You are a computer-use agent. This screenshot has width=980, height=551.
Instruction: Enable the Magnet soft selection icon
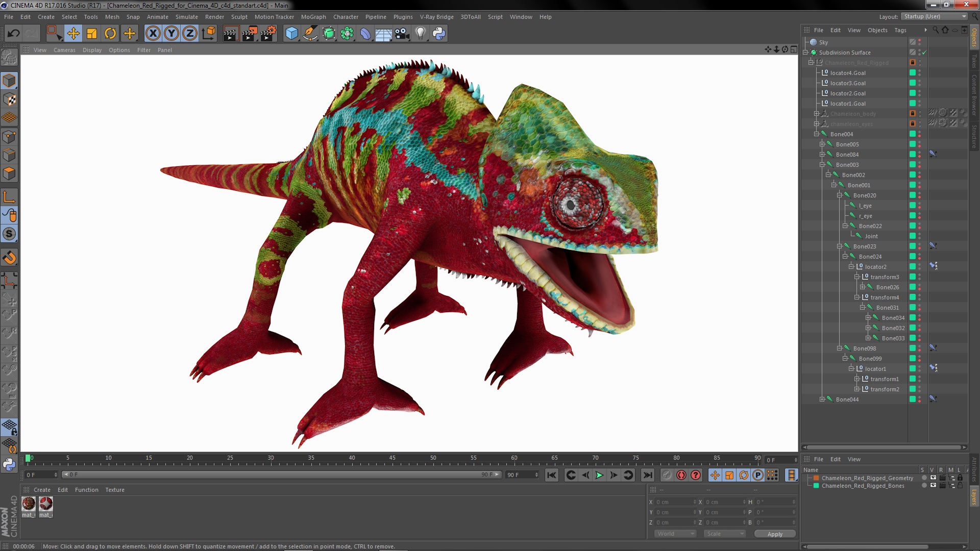coord(9,258)
